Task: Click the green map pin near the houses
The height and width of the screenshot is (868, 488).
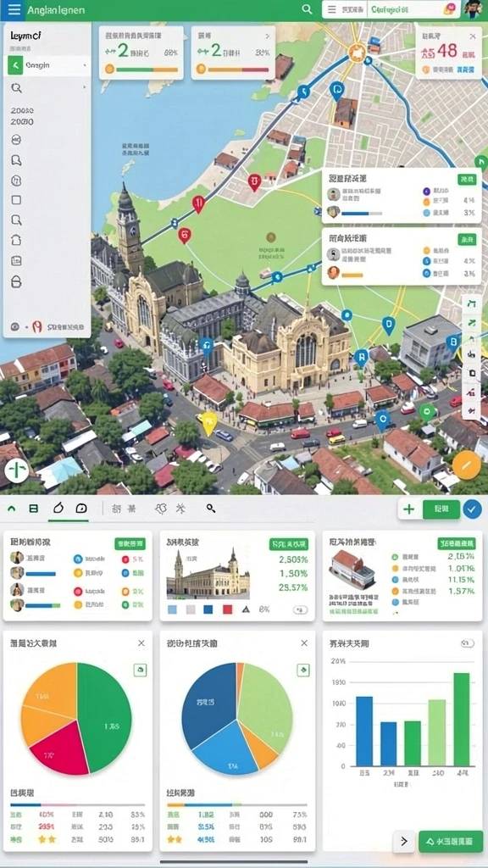Action: point(426,411)
